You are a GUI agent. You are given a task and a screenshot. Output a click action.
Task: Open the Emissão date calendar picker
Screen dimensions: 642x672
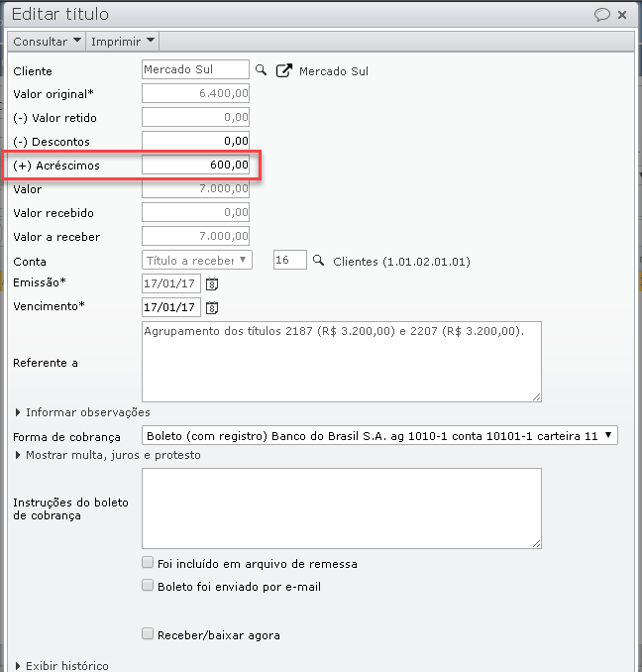[x=212, y=283]
